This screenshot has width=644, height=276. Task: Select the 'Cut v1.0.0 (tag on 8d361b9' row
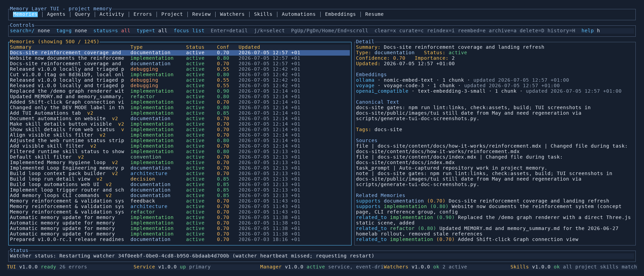click(x=180, y=74)
